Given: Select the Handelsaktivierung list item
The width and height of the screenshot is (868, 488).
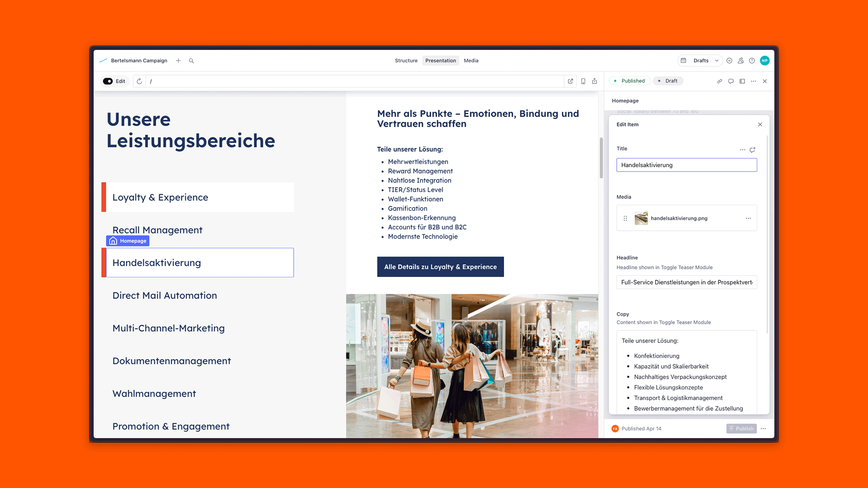Looking at the screenshot, I should (198, 263).
